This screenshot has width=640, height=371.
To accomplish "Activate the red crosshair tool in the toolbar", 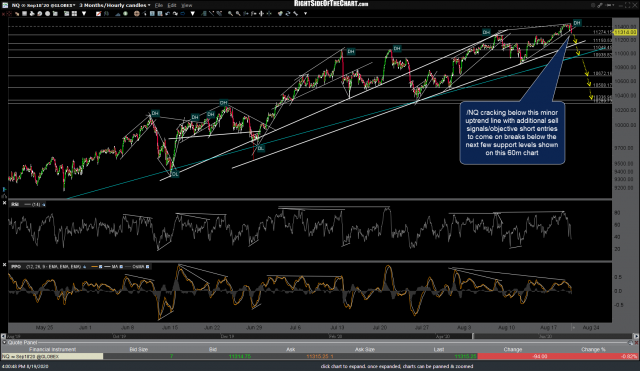I will (x=10, y=14).
